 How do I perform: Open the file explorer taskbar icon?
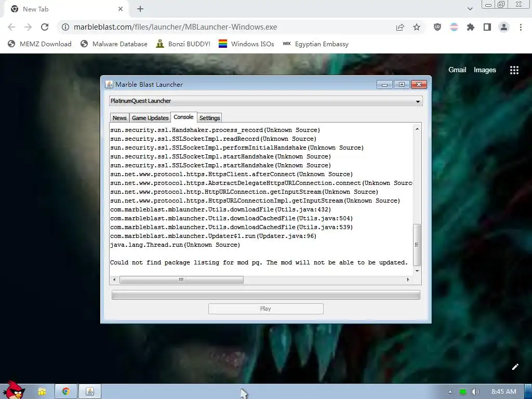pyautogui.click(x=42, y=392)
